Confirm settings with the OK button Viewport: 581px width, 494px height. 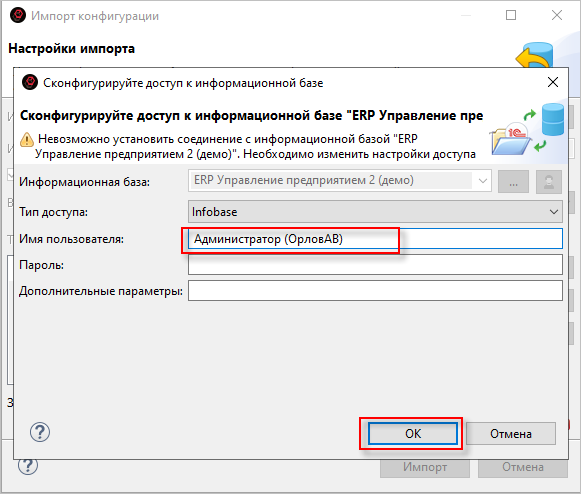[413, 434]
